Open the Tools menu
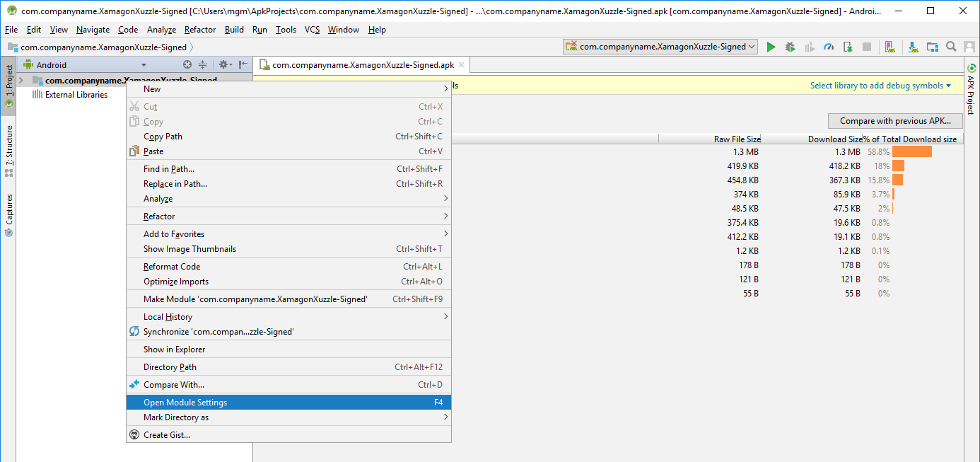The image size is (980, 462). point(286,30)
